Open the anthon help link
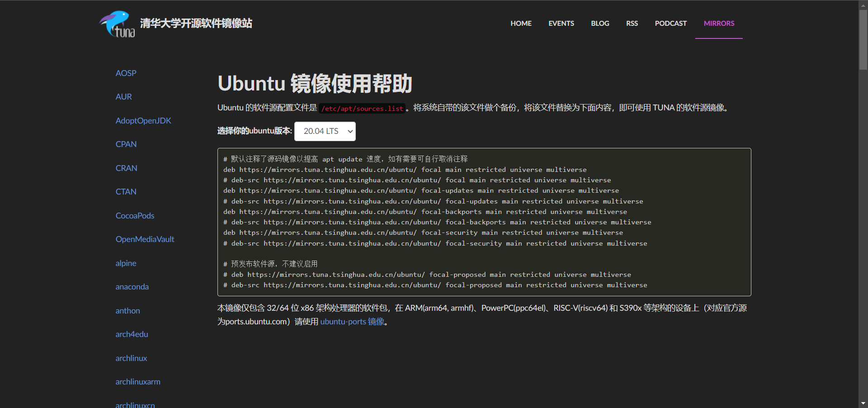 (x=127, y=311)
